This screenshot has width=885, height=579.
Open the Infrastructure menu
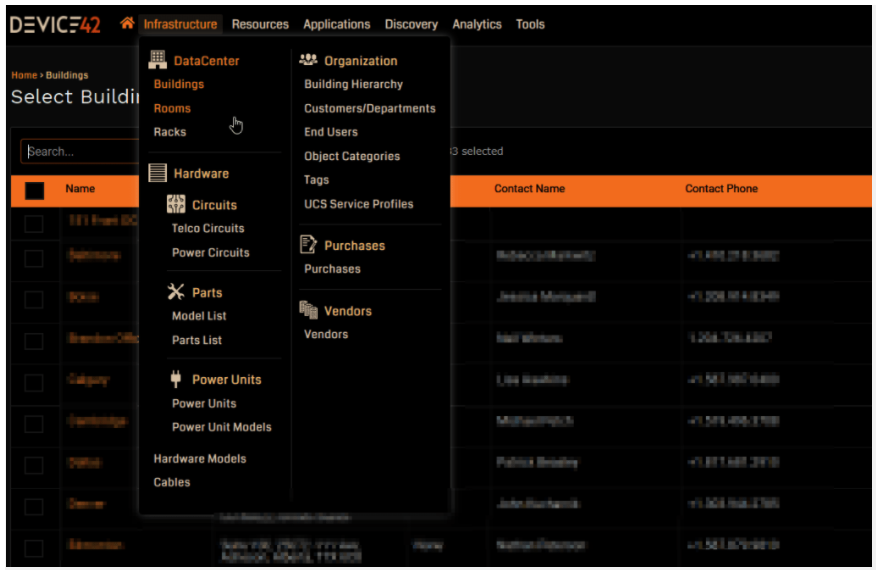[x=181, y=24]
